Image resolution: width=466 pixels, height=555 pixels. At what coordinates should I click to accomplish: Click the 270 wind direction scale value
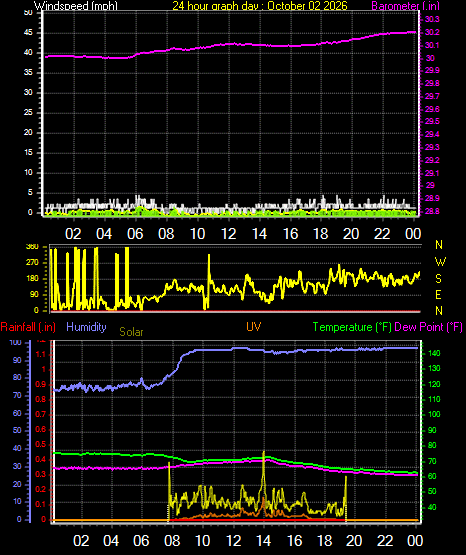pos(32,263)
